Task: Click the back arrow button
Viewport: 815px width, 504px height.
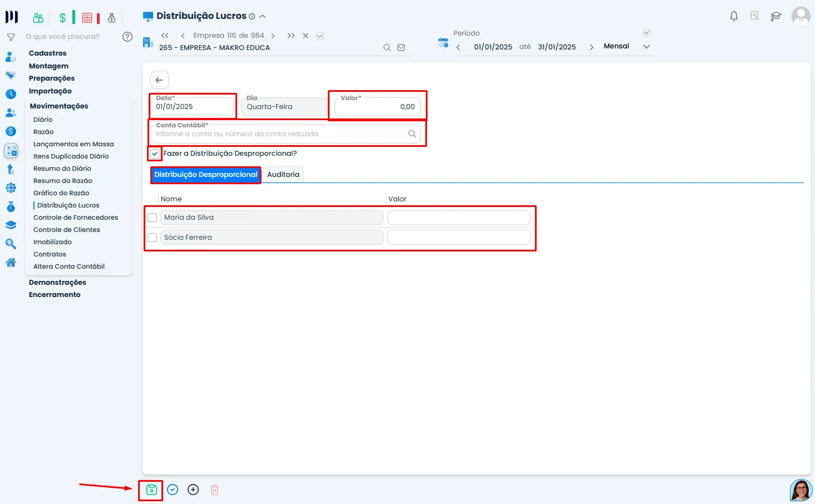Action: tap(159, 80)
